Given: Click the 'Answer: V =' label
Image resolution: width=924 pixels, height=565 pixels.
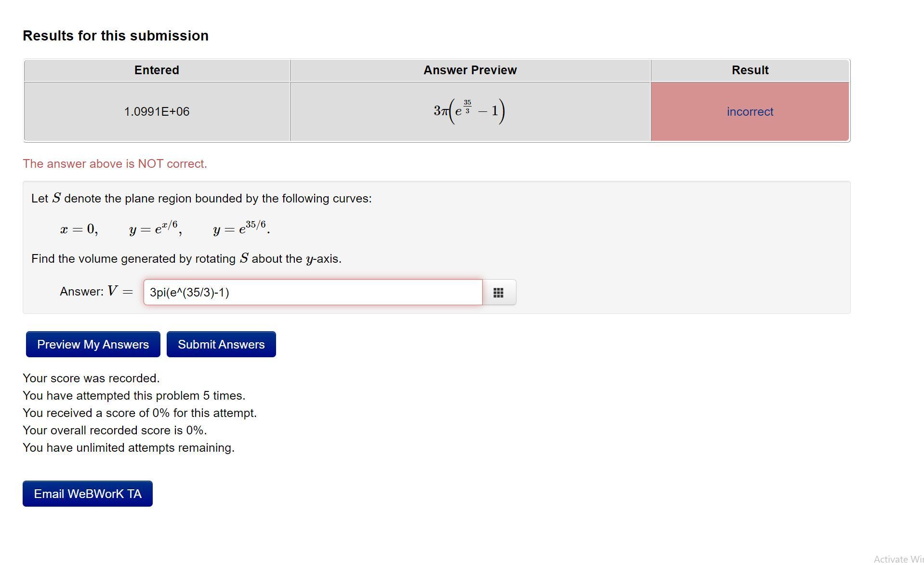Looking at the screenshot, I should (96, 292).
